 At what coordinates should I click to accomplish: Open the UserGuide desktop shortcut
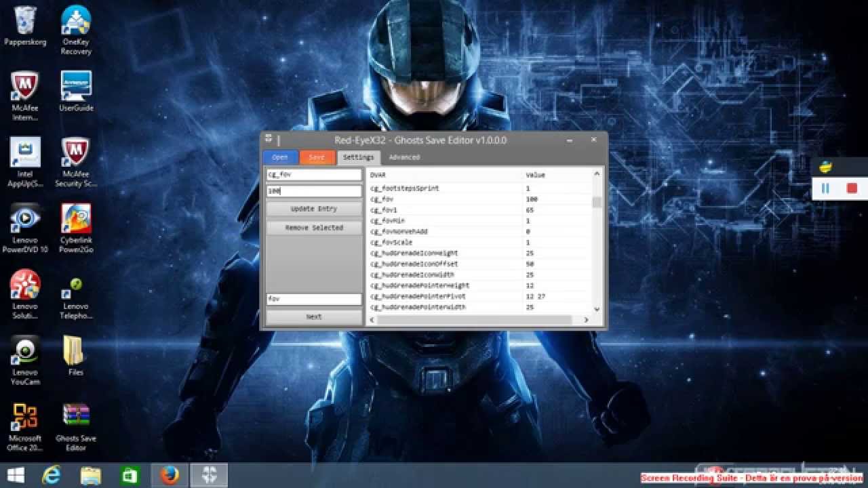[x=76, y=91]
